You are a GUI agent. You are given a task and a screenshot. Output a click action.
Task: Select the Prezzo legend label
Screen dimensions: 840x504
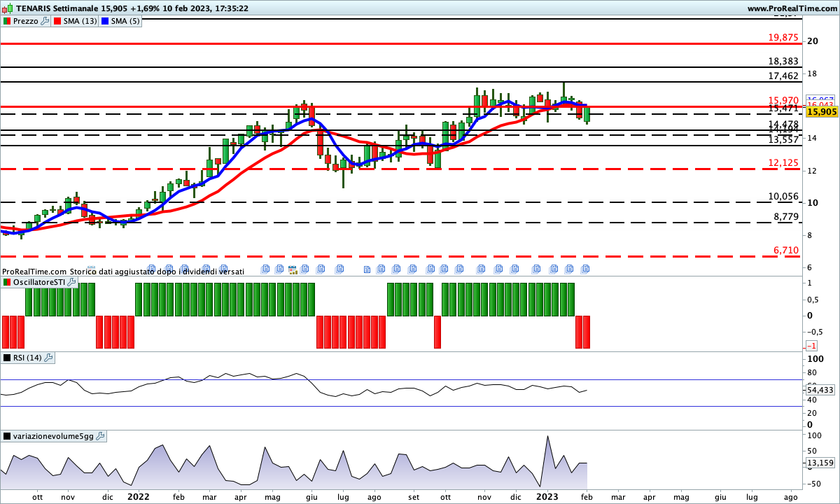26,21
